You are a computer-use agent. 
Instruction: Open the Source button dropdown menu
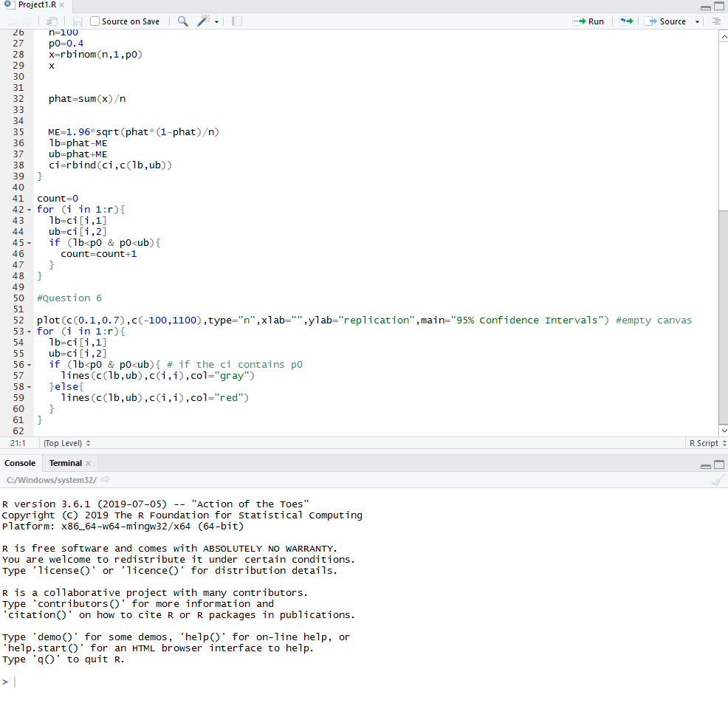pos(697,21)
